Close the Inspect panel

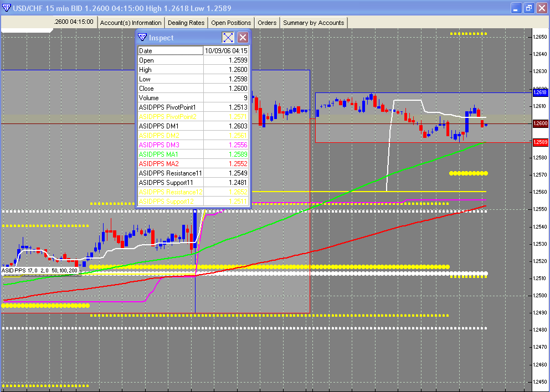pos(243,38)
